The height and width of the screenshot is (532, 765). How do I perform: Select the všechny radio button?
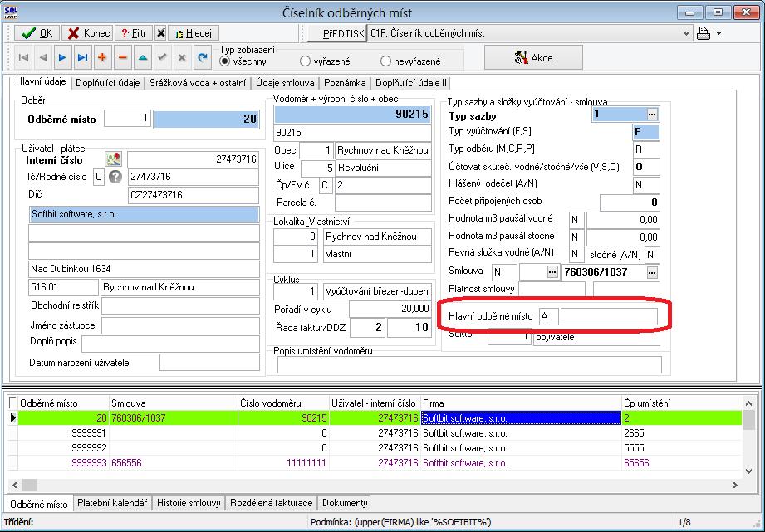pyautogui.click(x=224, y=61)
